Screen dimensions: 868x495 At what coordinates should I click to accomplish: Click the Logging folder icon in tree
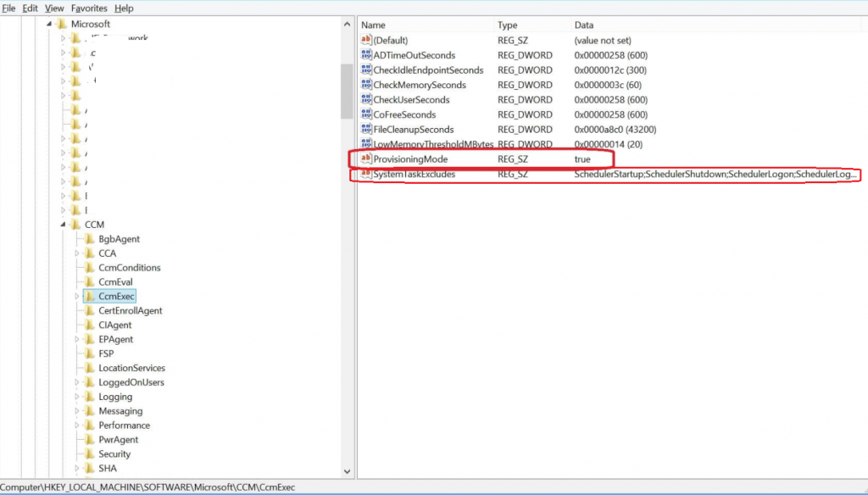[x=89, y=397]
